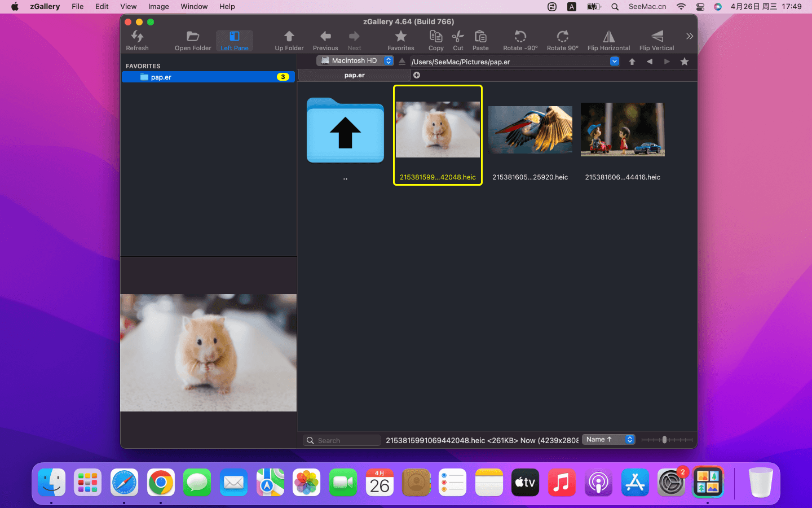Rotate image -90° using toolbar
This screenshot has height=508, width=812.
click(x=520, y=40)
